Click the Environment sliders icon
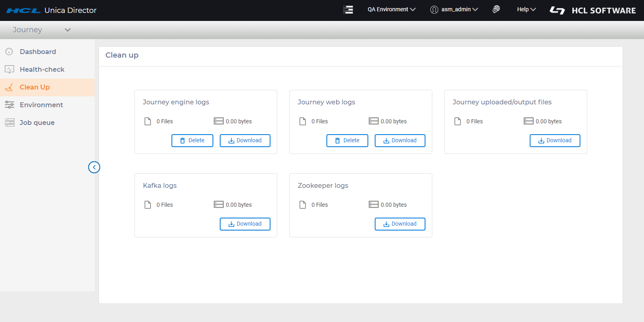This screenshot has height=322, width=644. [9, 105]
